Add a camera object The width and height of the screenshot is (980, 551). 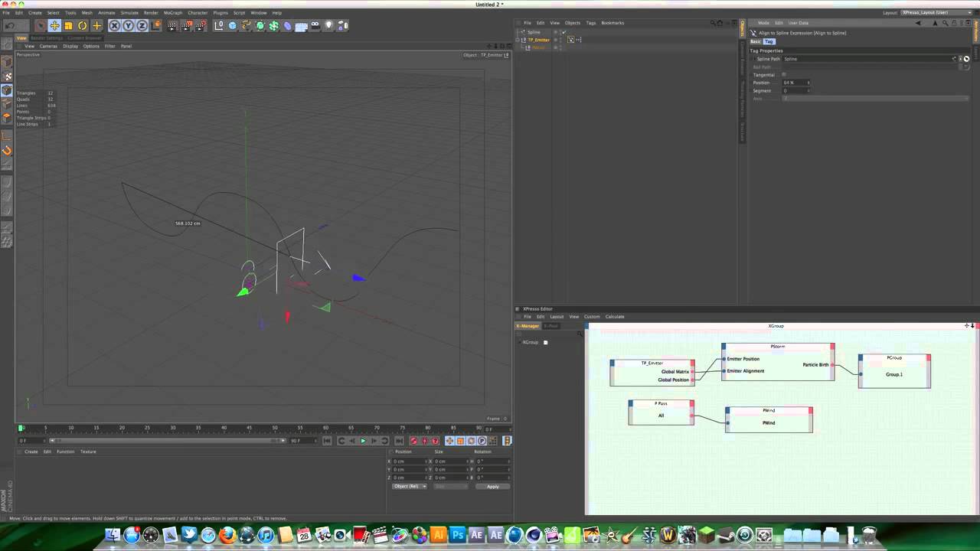click(315, 25)
